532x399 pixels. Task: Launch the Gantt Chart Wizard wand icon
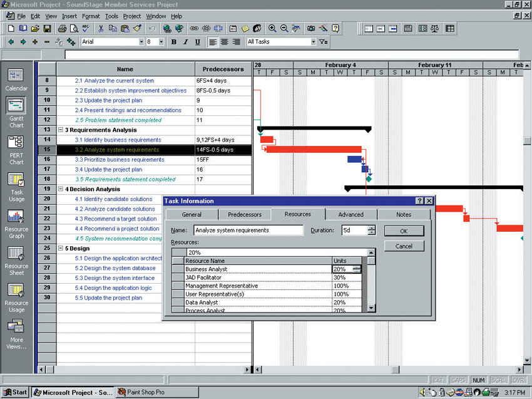coord(324,29)
